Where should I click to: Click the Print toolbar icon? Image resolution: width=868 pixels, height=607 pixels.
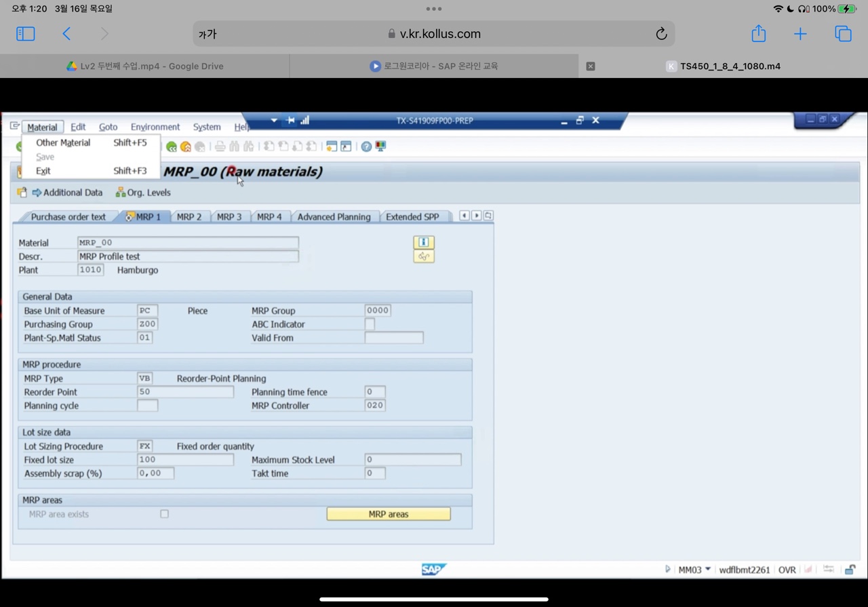tap(220, 146)
